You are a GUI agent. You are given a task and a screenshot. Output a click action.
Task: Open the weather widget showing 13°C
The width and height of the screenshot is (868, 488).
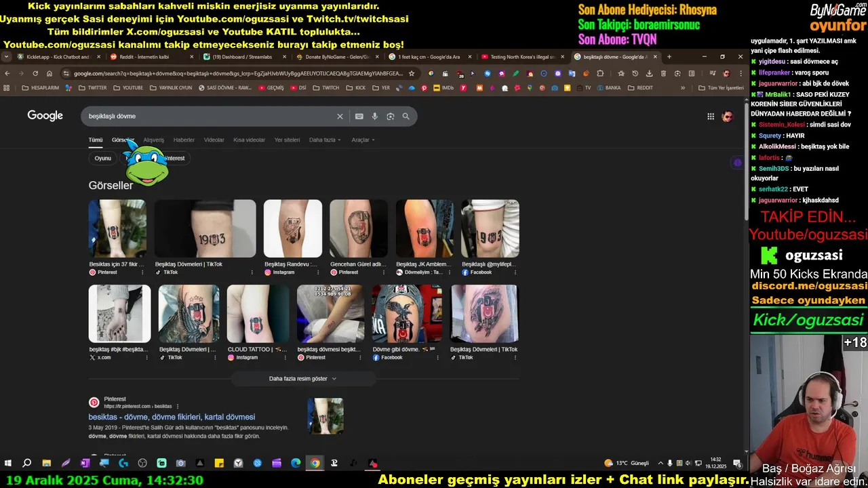tap(627, 463)
